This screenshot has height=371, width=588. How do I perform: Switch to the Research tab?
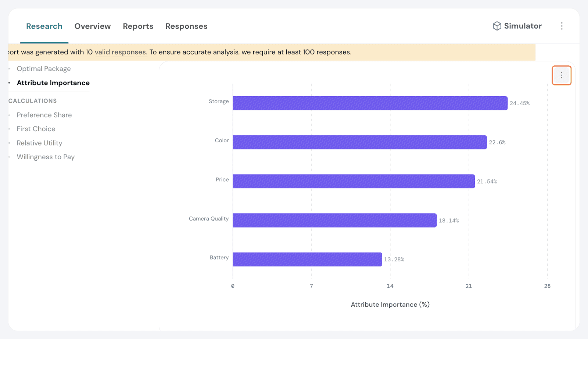[44, 26]
